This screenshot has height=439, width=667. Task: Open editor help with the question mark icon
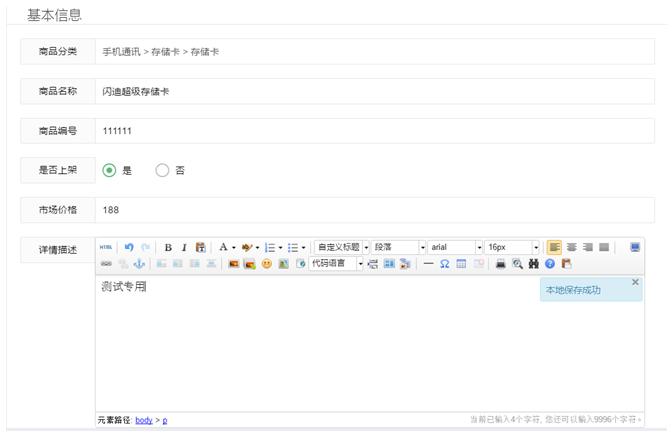(x=550, y=264)
